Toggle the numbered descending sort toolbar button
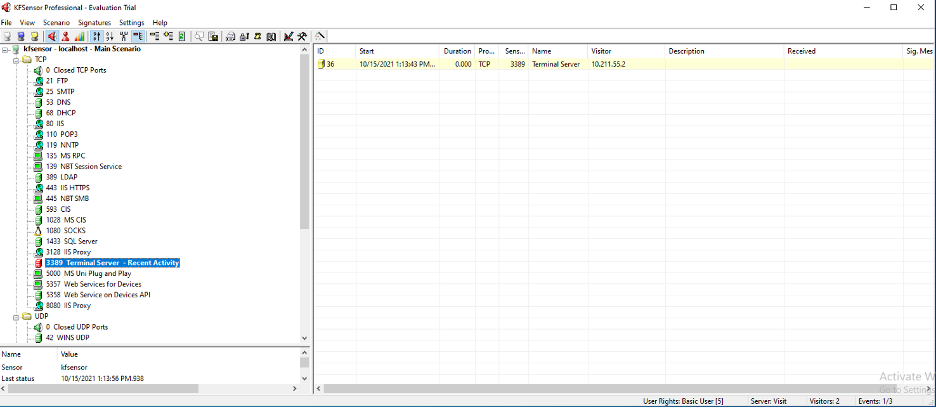Viewport: 936px width, 408px height. click(110, 36)
